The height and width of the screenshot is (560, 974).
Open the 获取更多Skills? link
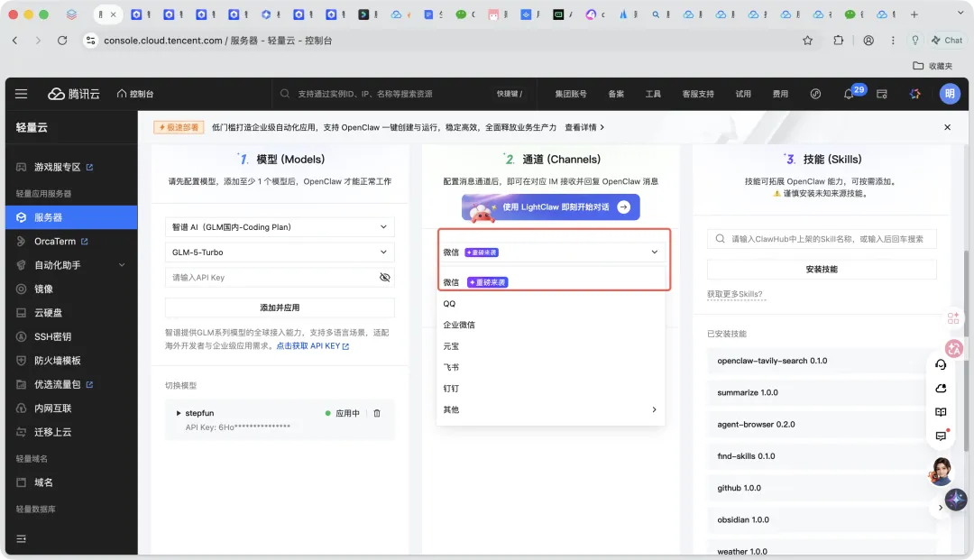734,294
